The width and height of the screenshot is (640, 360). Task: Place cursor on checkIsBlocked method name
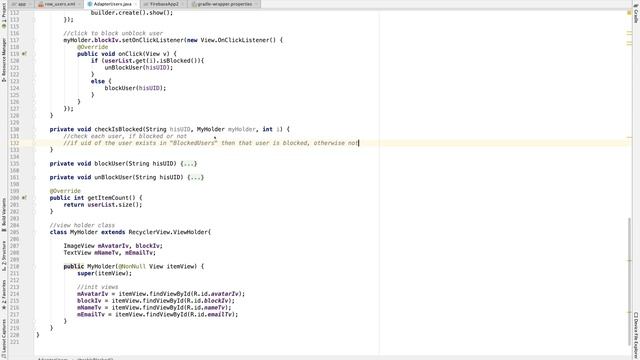click(x=118, y=129)
